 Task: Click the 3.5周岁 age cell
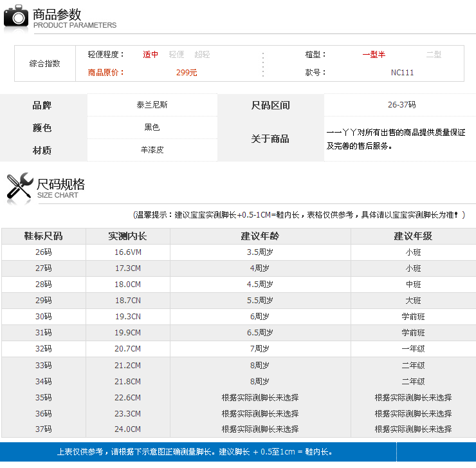point(260,252)
